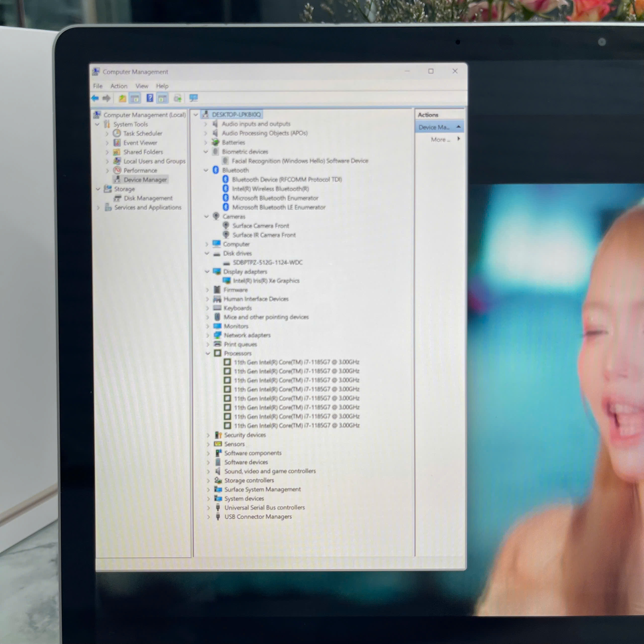The width and height of the screenshot is (644, 644).
Task: Click Mice and other pointing devices icon
Action: pos(217,317)
